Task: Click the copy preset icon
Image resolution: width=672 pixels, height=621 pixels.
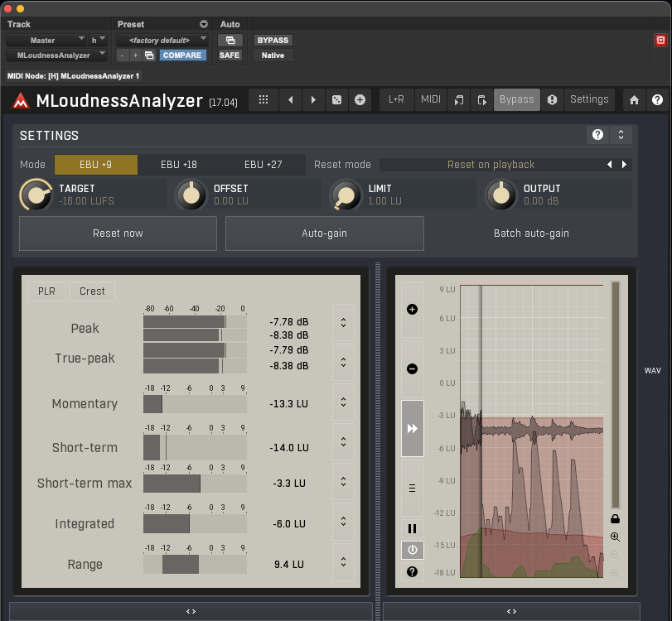Action: [458, 100]
